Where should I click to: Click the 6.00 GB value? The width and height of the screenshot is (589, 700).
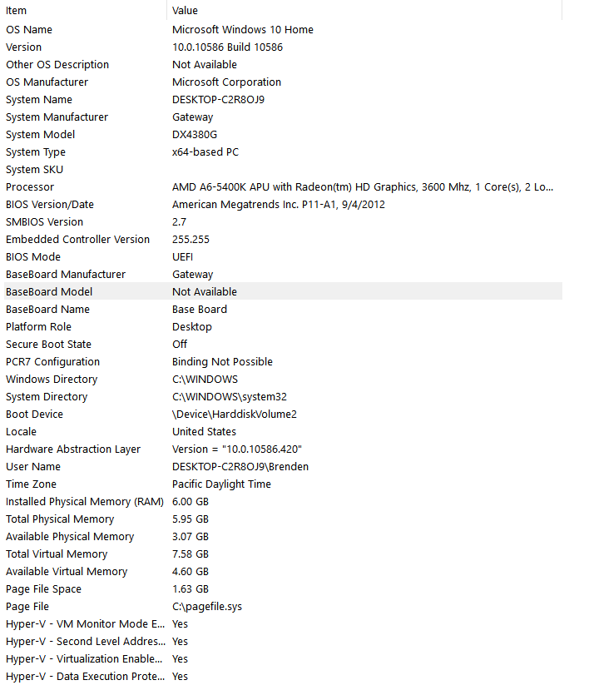(191, 501)
